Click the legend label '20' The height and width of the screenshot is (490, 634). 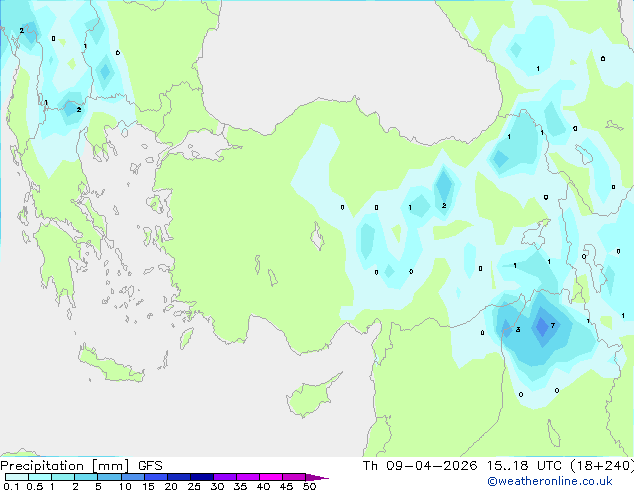point(171,486)
